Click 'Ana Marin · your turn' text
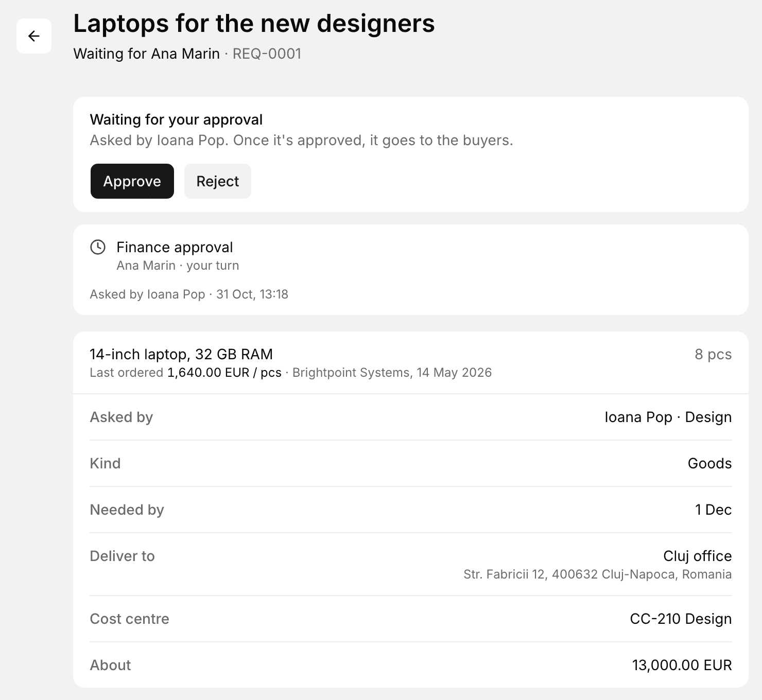The width and height of the screenshot is (762, 700). click(x=178, y=266)
